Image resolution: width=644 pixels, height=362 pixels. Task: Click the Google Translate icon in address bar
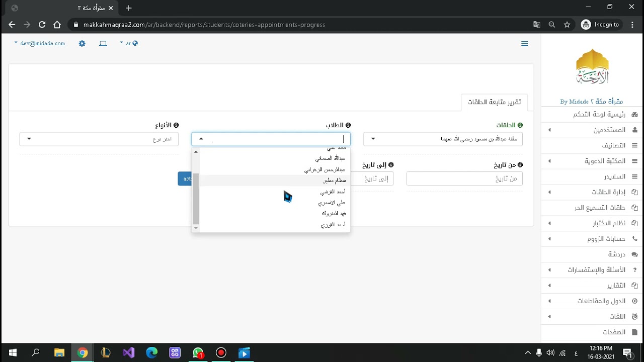537,25
